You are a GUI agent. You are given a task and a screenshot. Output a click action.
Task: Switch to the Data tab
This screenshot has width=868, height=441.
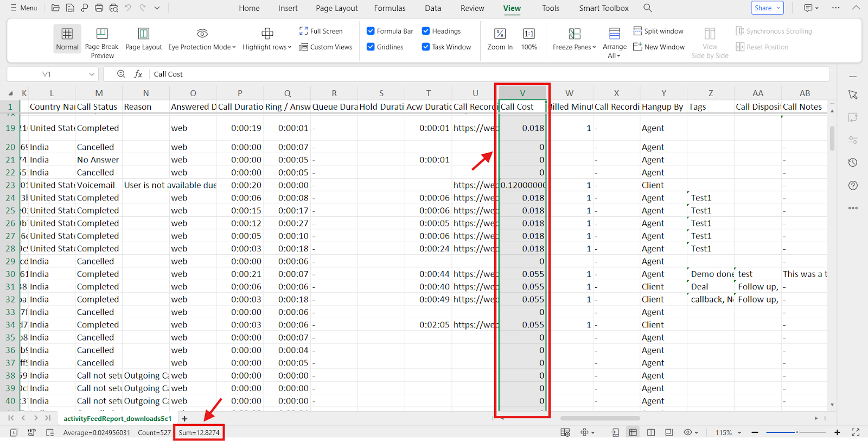[x=433, y=8]
